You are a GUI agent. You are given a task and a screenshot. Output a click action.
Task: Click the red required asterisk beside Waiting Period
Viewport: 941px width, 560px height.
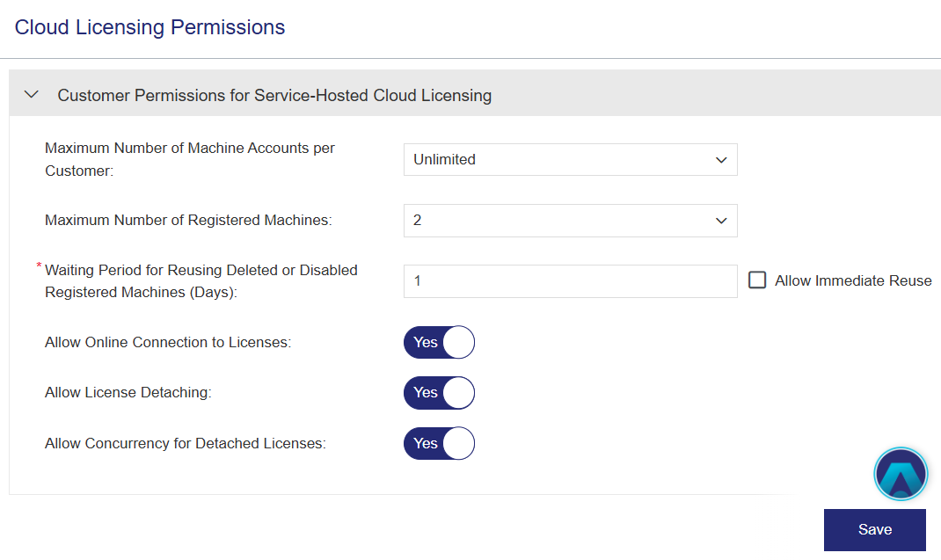point(40,266)
